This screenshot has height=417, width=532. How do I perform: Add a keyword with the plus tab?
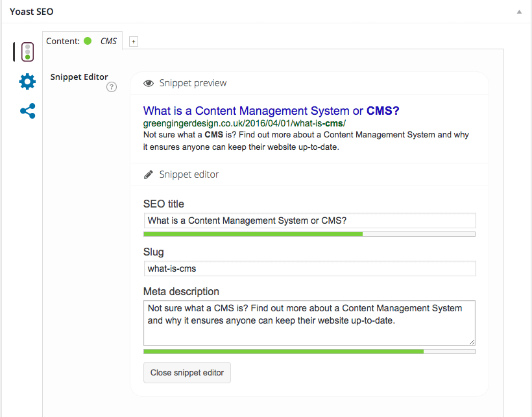[x=134, y=42]
